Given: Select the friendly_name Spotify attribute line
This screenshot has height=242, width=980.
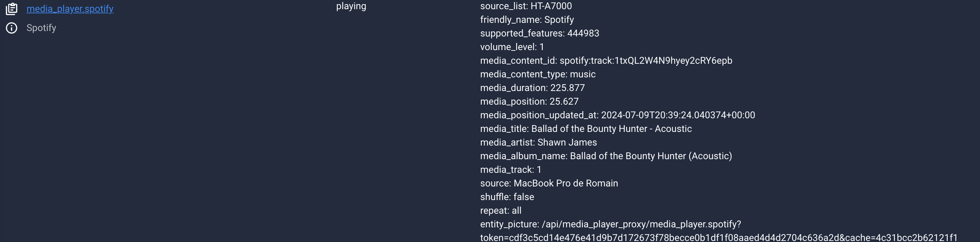Looking at the screenshot, I should (x=527, y=20).
